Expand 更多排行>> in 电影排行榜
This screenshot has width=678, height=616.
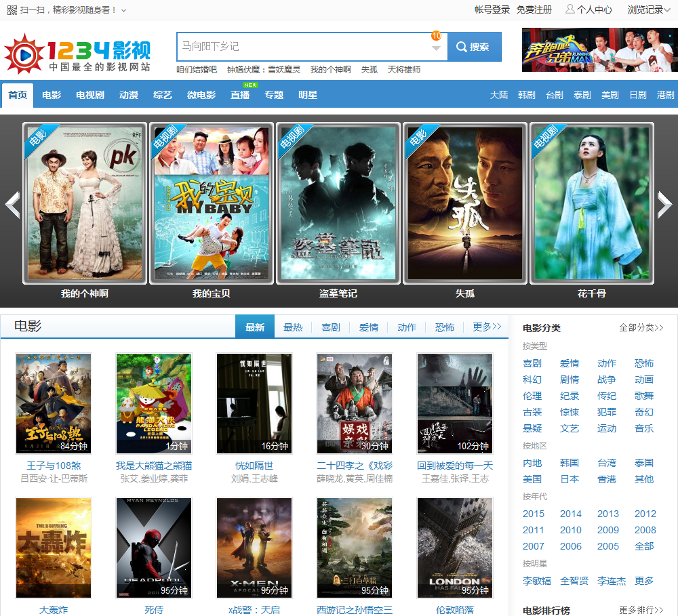click(x=641, y=610)
